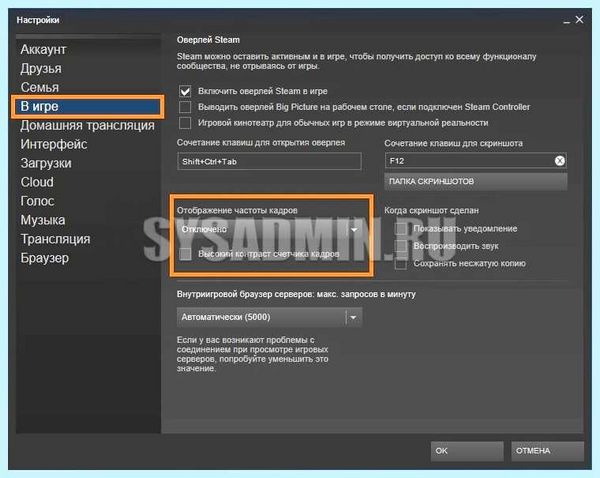The height and width of the screenshot is (478, 600).
Task: Check 'Показывать уведомление' option
Action: pos(401,228)
